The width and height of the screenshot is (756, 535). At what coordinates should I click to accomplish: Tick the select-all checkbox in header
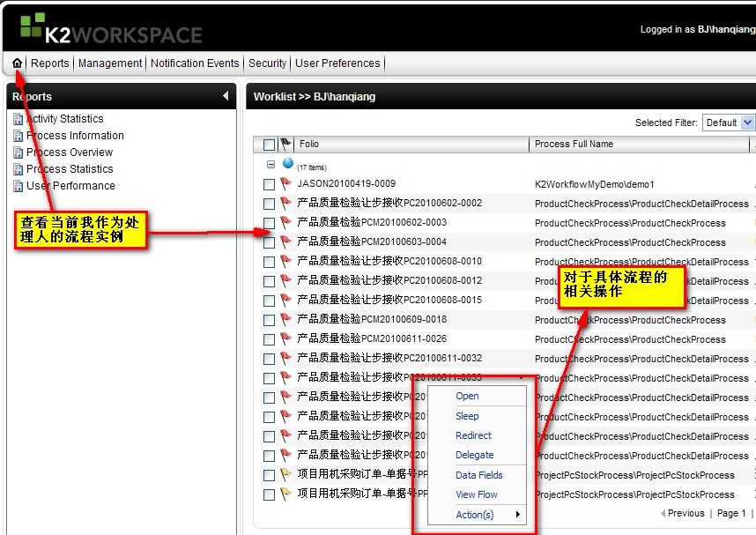269,145
